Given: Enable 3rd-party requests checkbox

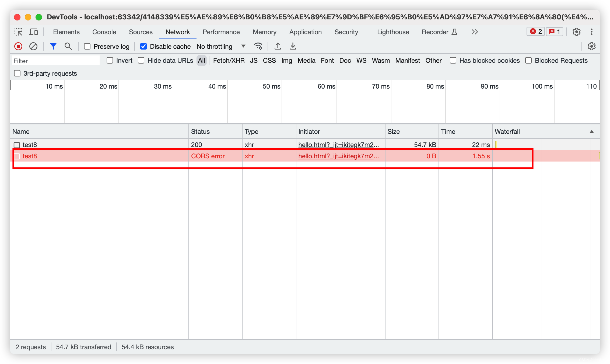Looking at the screenshot, I should [17, 73].
